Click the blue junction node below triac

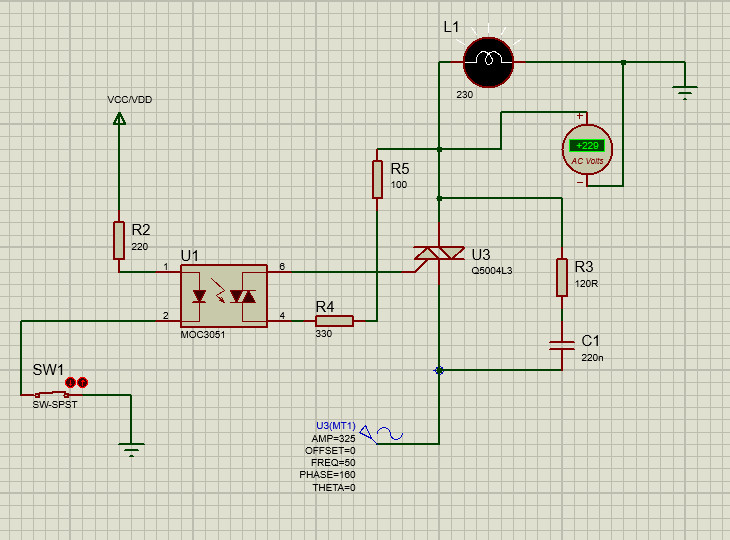439,371
